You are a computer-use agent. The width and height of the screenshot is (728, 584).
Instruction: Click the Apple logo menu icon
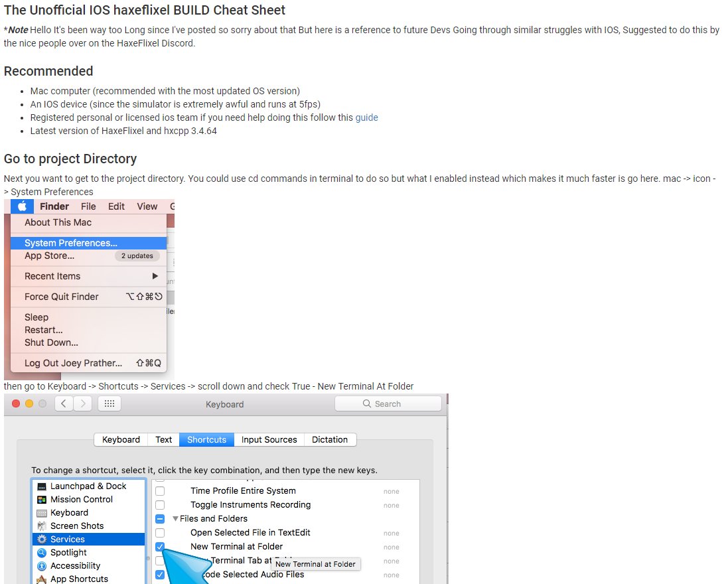pos(22,206)
